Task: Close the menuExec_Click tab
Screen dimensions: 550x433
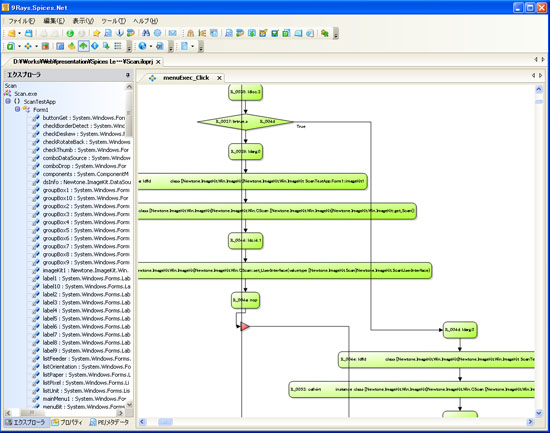Action: 219,78
